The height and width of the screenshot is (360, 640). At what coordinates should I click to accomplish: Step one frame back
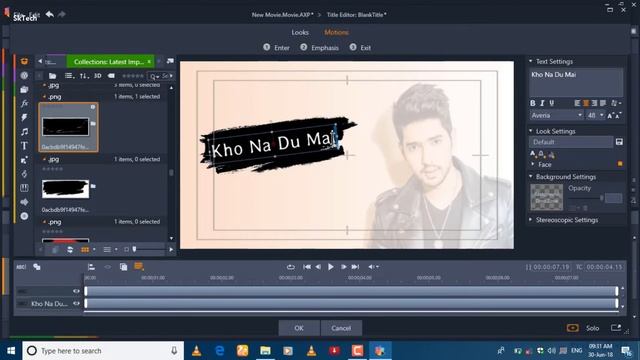[x=318, y=267]
